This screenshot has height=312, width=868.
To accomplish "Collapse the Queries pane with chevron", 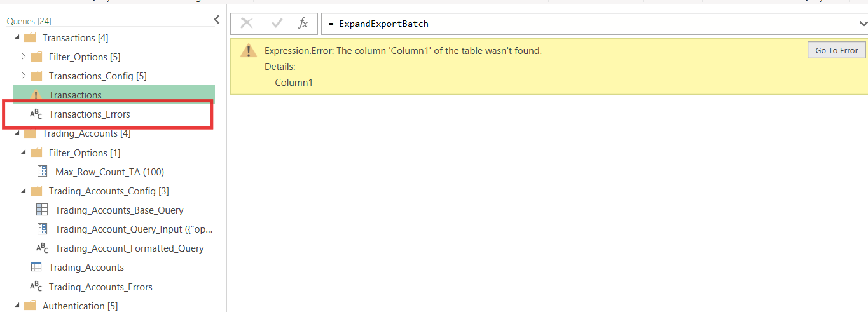I will [x=217, y=20].
